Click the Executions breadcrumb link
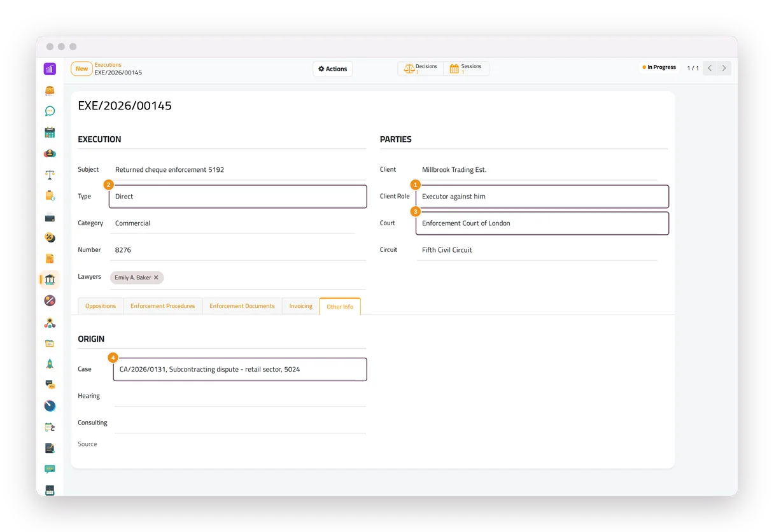Screen dimensions: 774x532 coord(108,65)
